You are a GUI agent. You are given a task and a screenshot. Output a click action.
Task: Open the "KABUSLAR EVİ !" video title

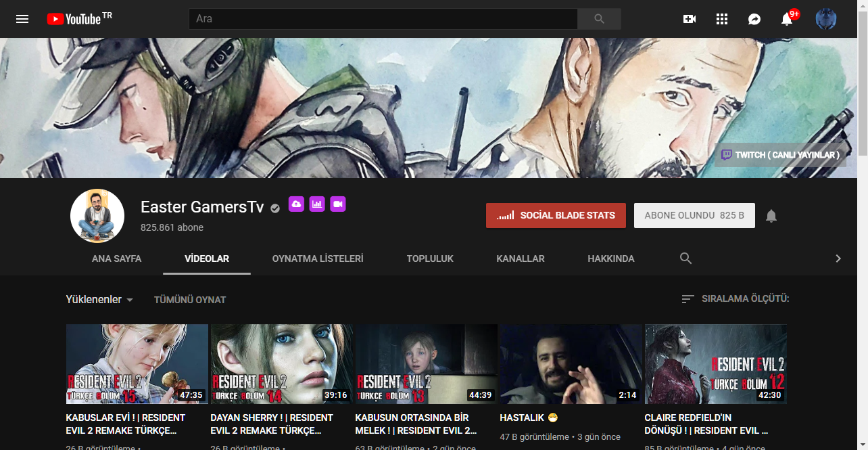coord(125,424)
